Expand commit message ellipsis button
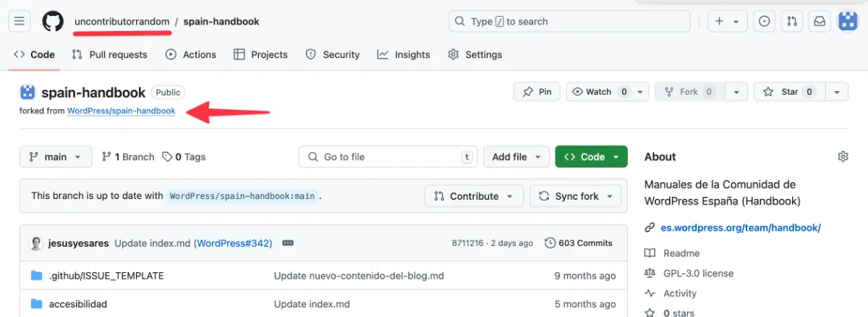868x317 pixels. click(x=287, y=243)
